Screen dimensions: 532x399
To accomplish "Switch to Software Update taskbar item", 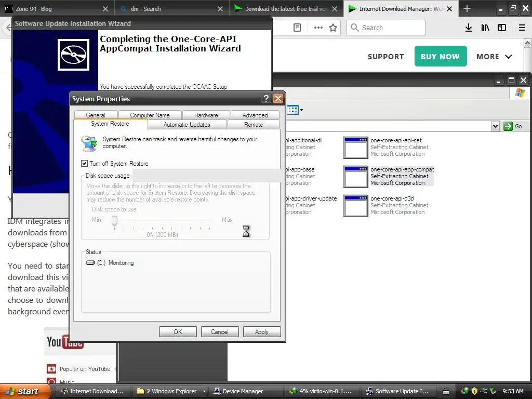I will (x=397, y=391).
